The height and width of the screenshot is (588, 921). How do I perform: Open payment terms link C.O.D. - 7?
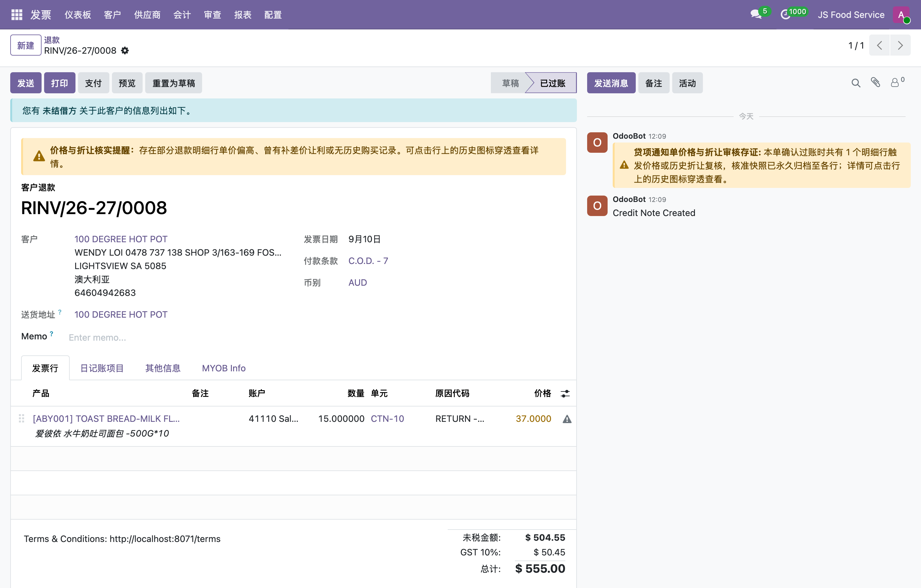tap(368, 261)
